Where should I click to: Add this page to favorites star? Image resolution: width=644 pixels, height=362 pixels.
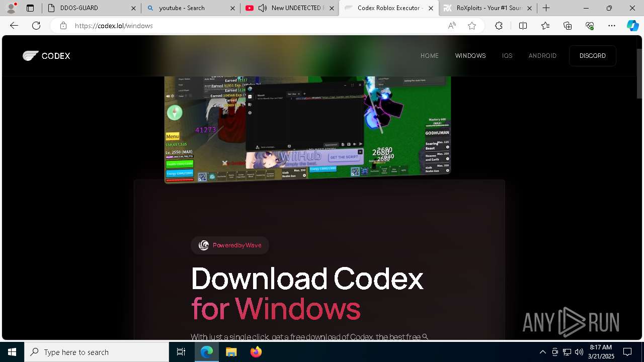(472, 26)
